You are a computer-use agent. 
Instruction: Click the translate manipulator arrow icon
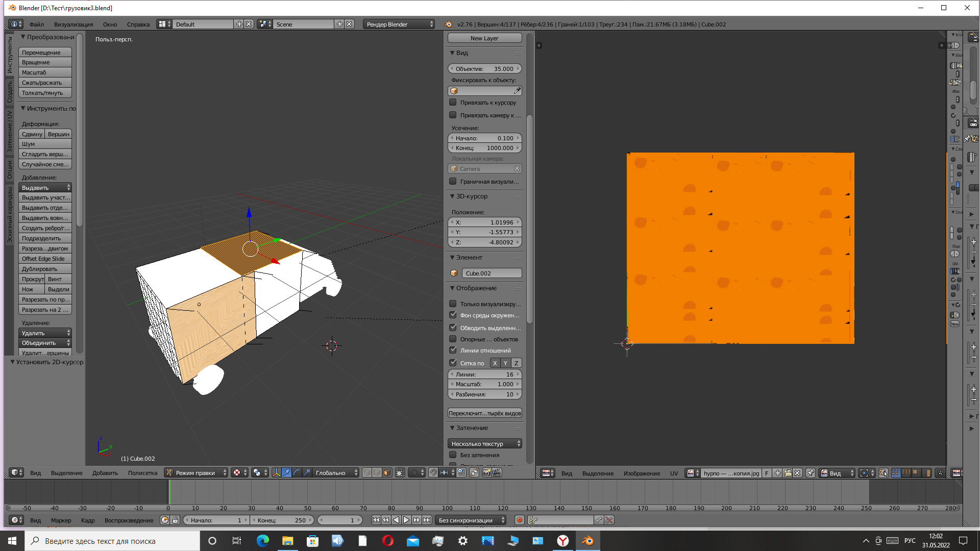click(286, 473)
